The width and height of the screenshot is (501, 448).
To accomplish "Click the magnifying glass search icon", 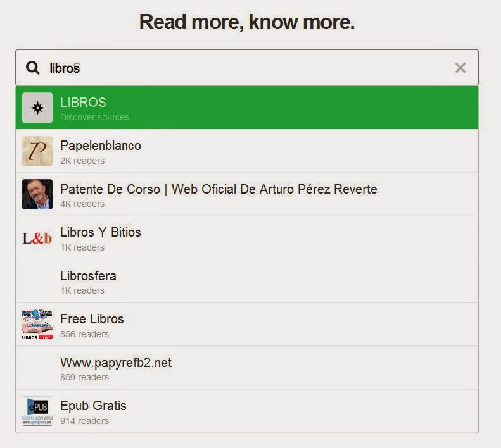I will click(x=33, y=68).
